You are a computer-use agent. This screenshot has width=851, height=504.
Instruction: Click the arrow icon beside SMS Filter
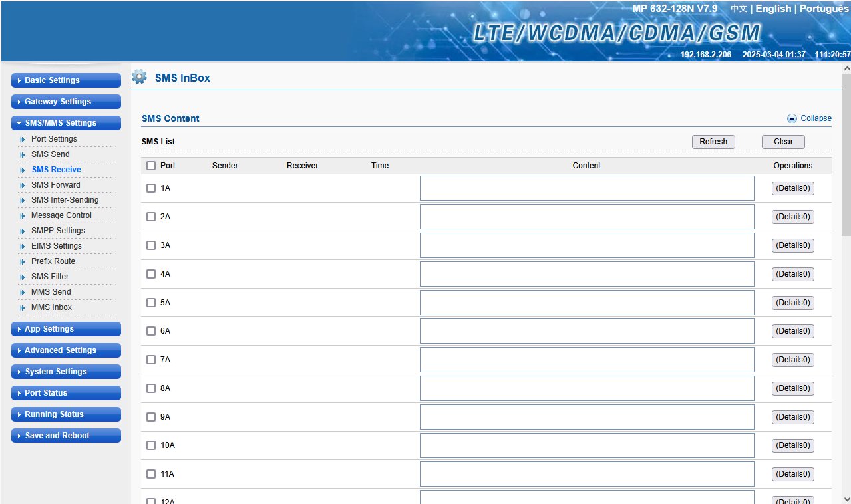click(23, 277)
